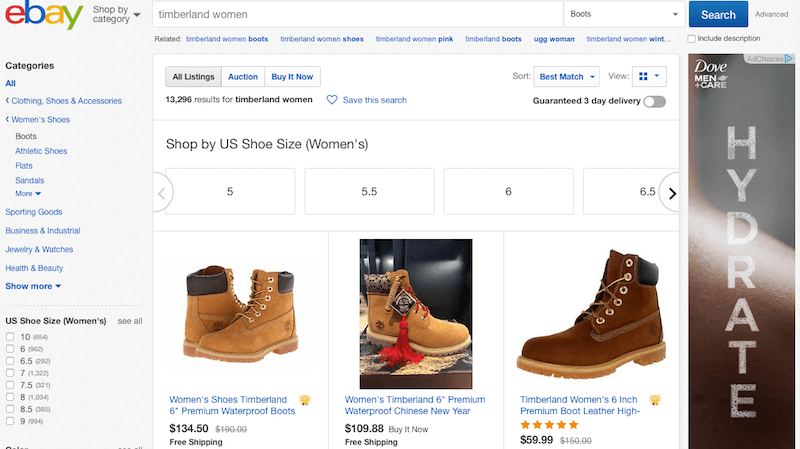Check US shoe size 7.5 filter
The width and height of the screenshot is (800, 449).
pyautogui.click(x=10, y=385)
